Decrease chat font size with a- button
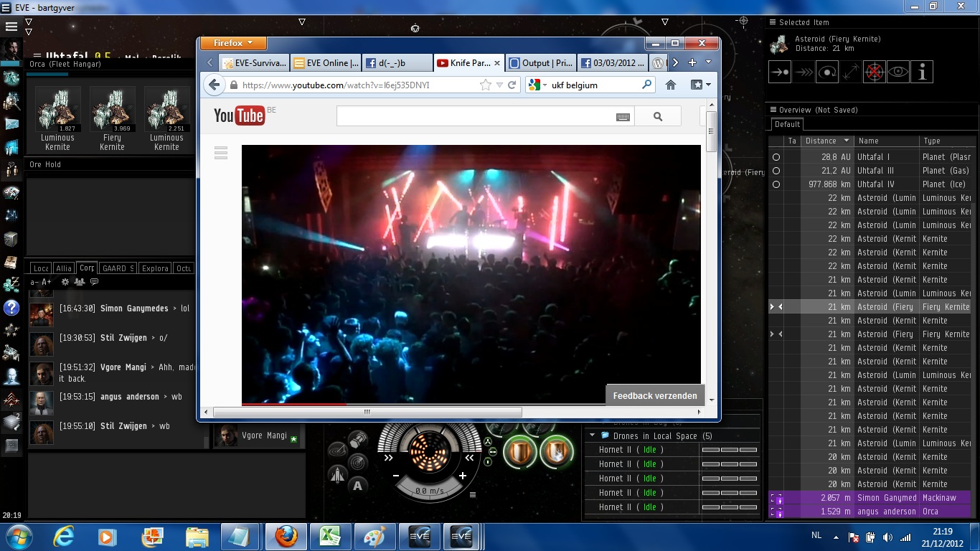 click(x=34, y=282)
